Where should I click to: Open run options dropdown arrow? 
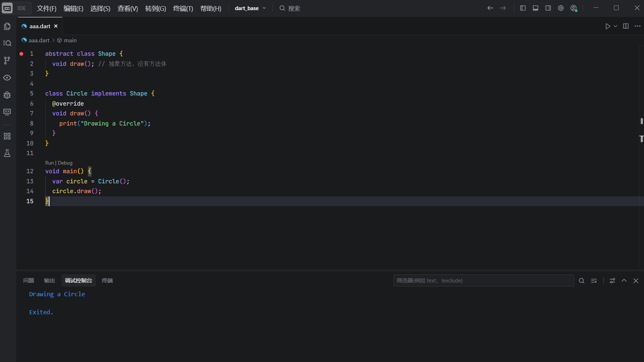tap(615, 26)
